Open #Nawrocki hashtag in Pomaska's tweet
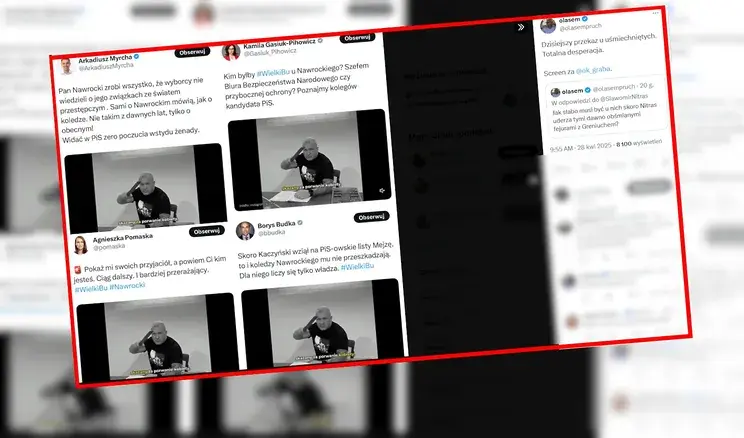Viewport: 744px width, 438px height. click(127, 286)
